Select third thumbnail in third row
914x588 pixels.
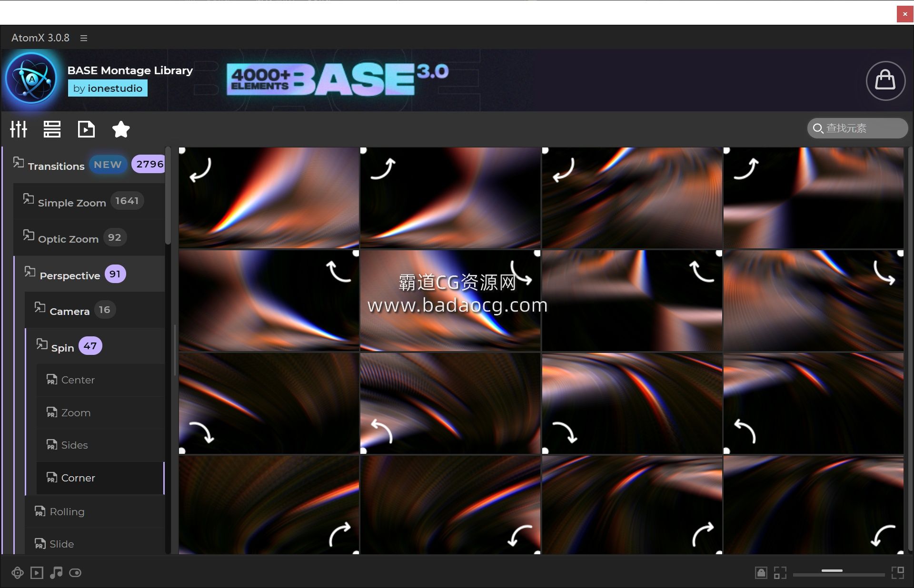coord(632,403)
